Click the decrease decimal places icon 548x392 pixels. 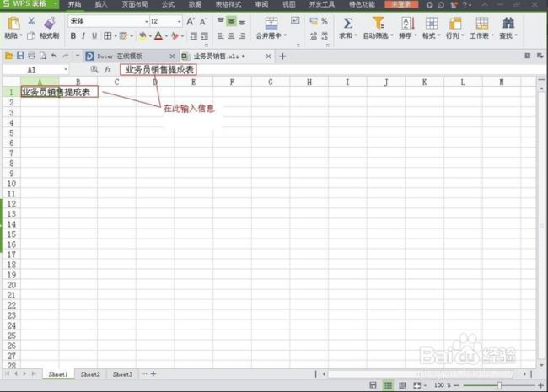coord(325,35)
